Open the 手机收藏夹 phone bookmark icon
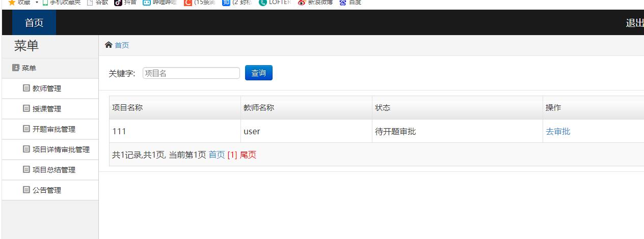This screenshot has width=644, height=239. [x=45, y=3]
